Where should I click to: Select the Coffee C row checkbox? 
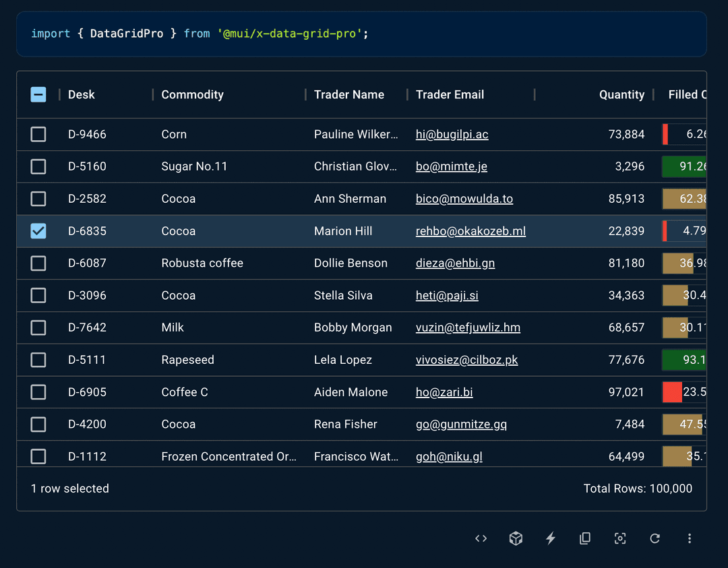(38, 391)
